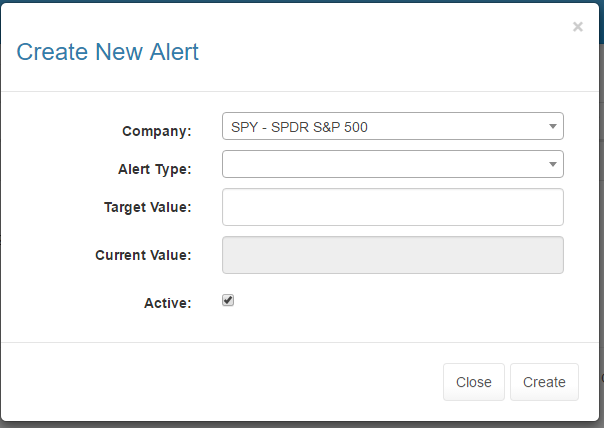This screenshot has height=428, width=604.
Task: Uncheck the Active checkbox
Action: coord(228,300)
